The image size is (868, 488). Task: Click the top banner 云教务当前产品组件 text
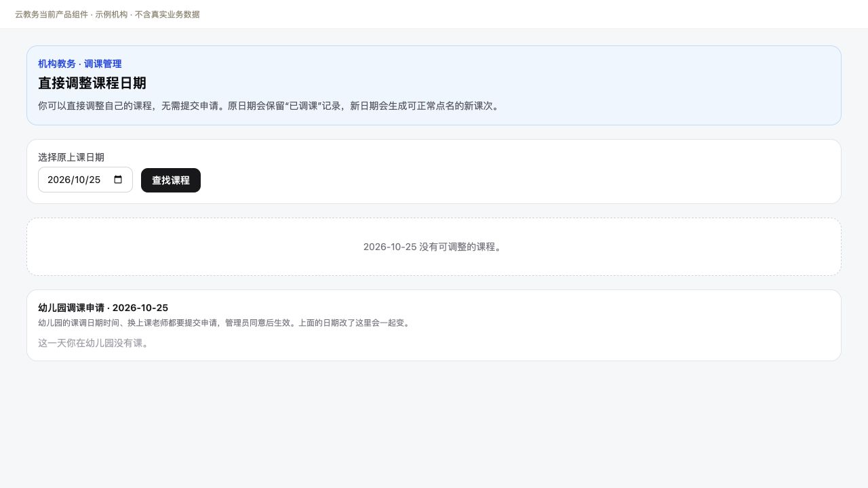(107, 14)
